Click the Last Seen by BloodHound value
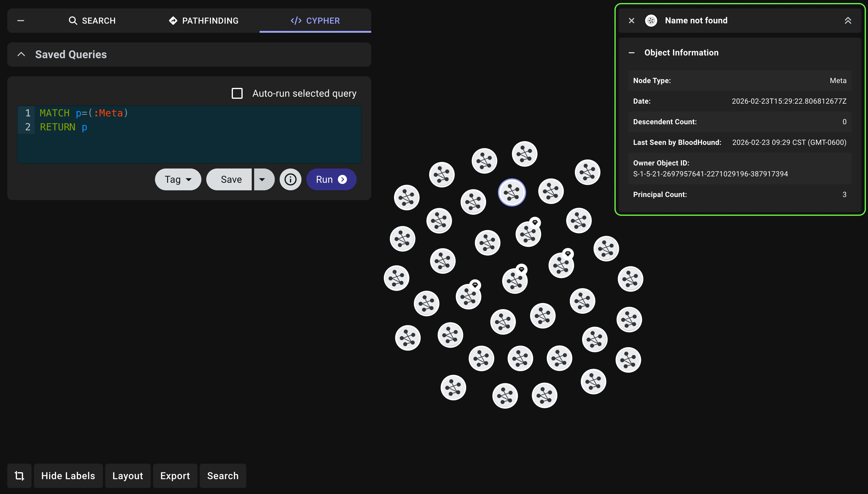Image resolution: width=868 pixels, height=494 pixels. [x=789, y=142]
